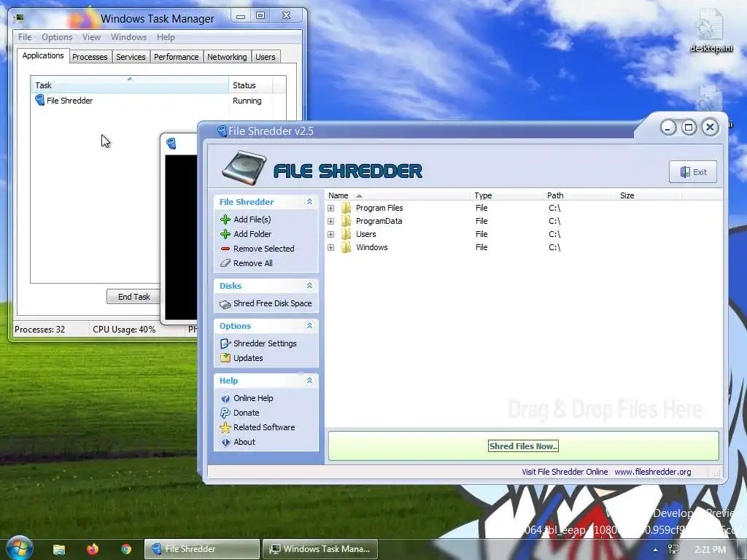Click the network icon in system tray
The image size is (747, 560).
673,550
